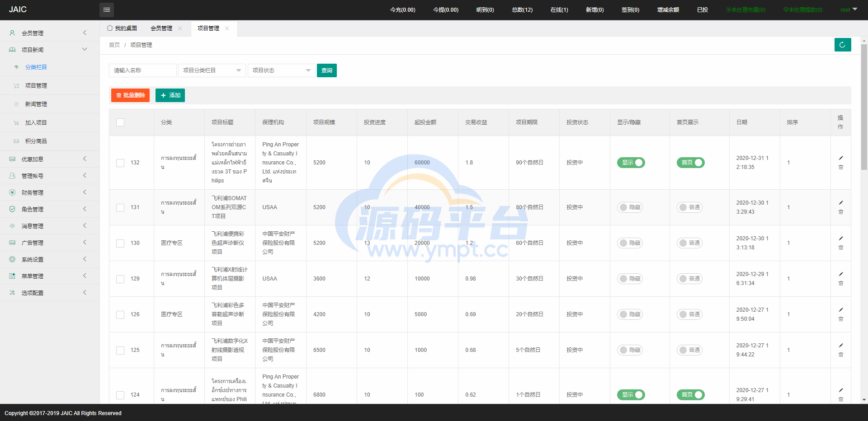Toggle 普通 switch for row 130
The width and height of the screenshot is (868, 421).
689,243
